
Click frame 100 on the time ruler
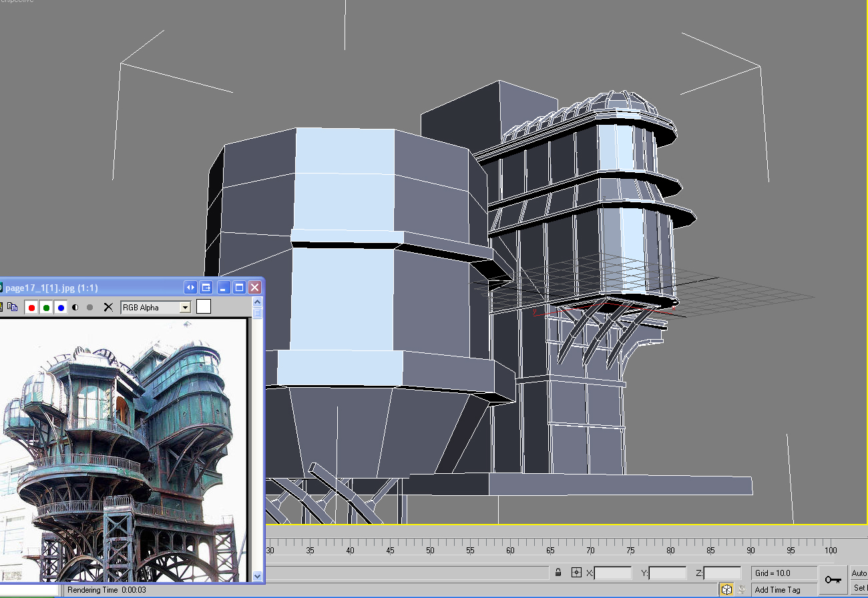point(830,551)
